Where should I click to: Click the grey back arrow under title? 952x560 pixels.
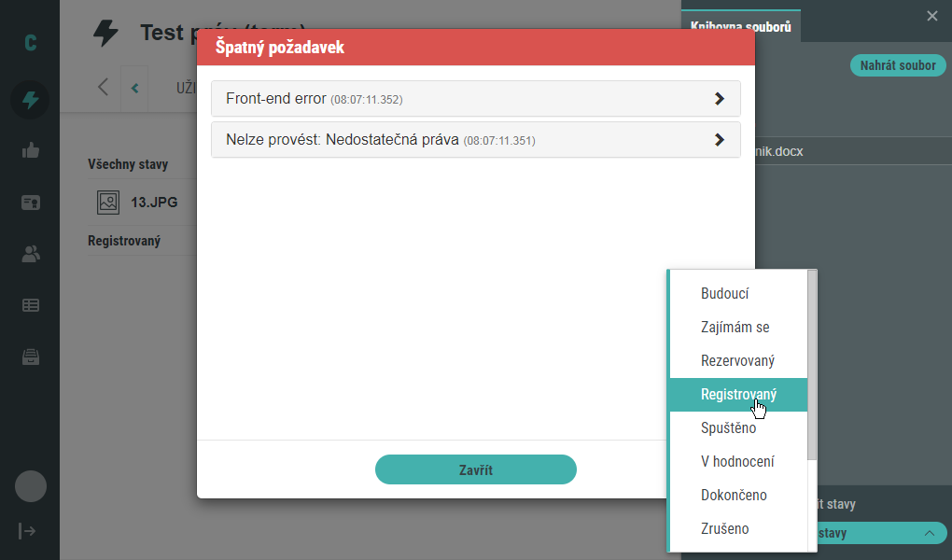click(104, 87)
